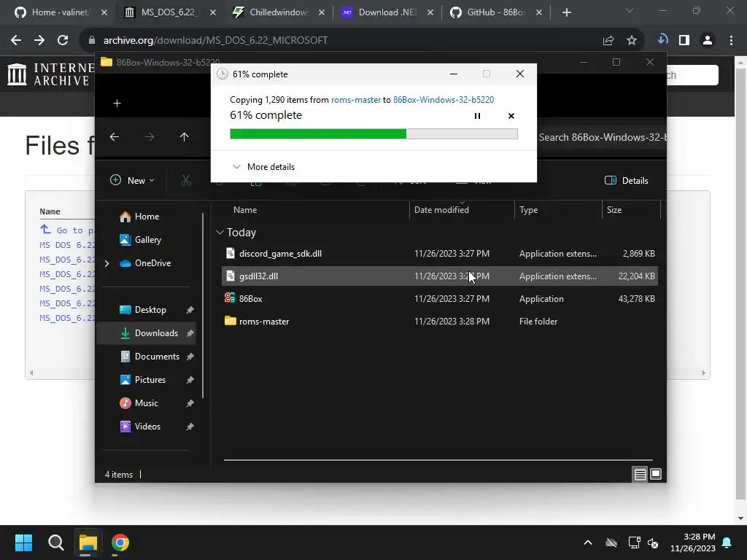Unpin Desktop using its pin icon
Viewport: 747px width, 560px height.
click(x=190, y=310)
